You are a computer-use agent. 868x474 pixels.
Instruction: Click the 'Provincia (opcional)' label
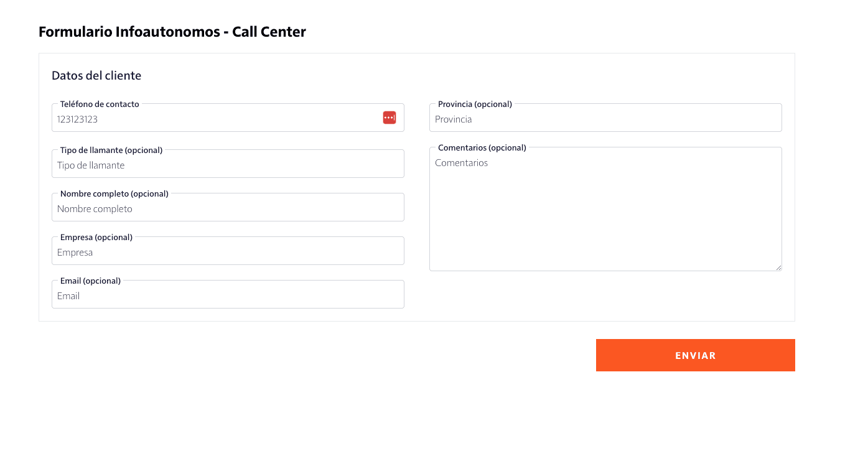click(475, 104)
